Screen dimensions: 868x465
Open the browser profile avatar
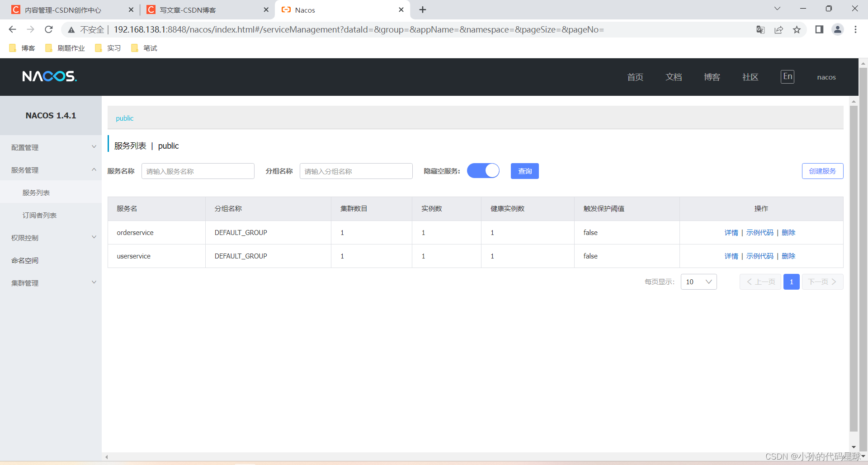click(838, 29)
